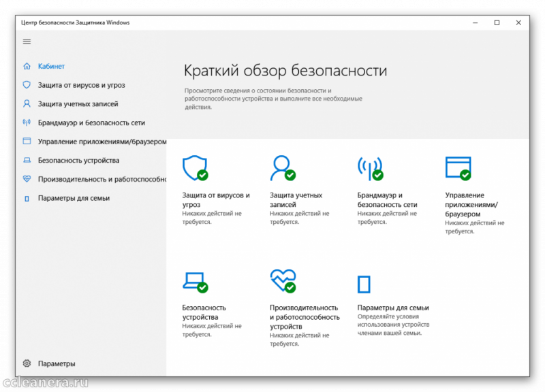The image size is (545, 392).
Task: Open the large heart device health icon
Action: (283, 281)
